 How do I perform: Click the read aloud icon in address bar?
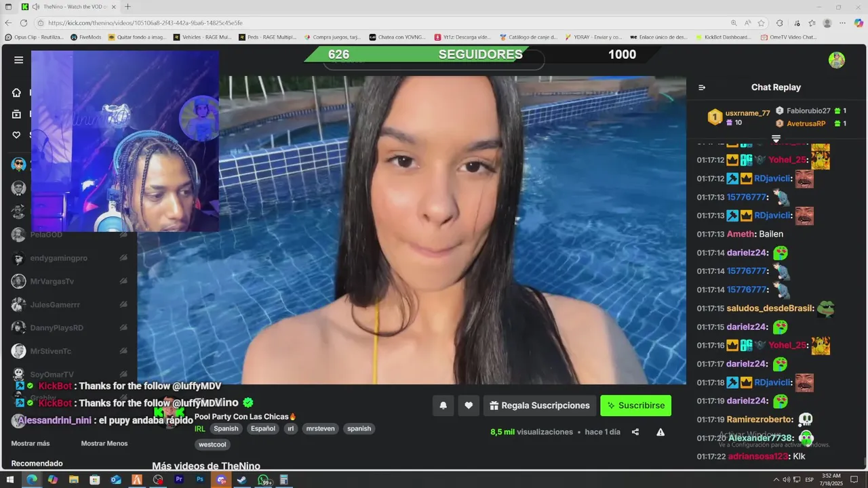(747, 22)
